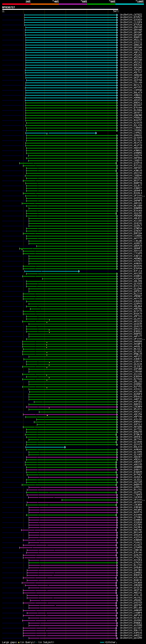Select the UniRef100_Q897N7 label
Viewport: 146px width, 644px height.
[131, 605]
